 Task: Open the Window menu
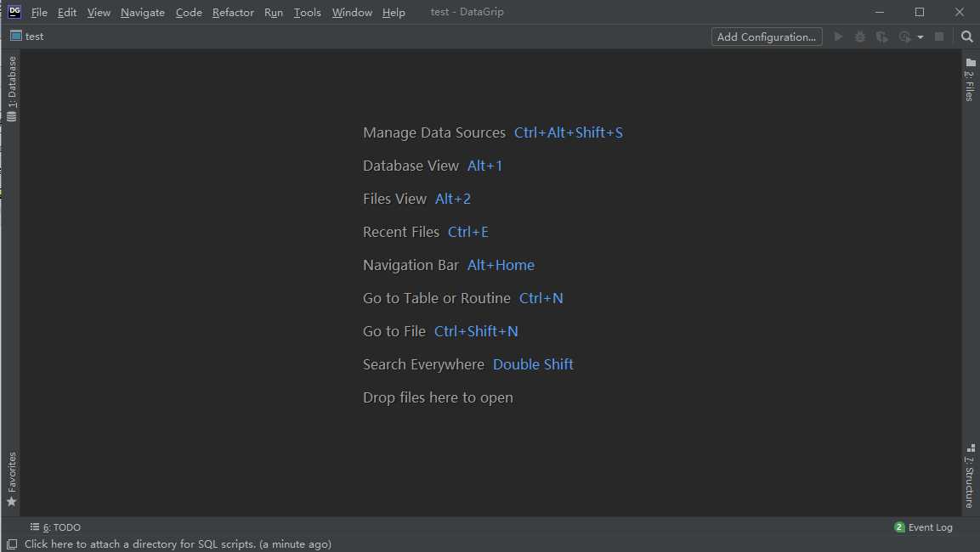point(352,13)
